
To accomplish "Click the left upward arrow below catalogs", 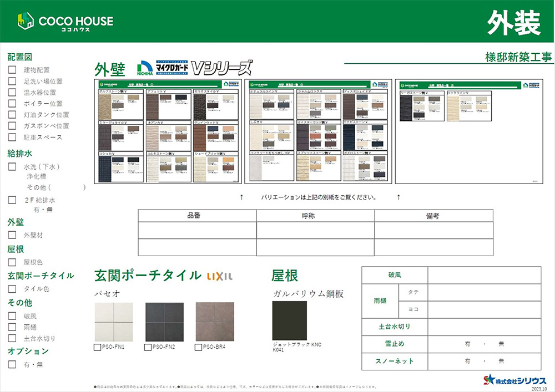I will pos(241,197).
